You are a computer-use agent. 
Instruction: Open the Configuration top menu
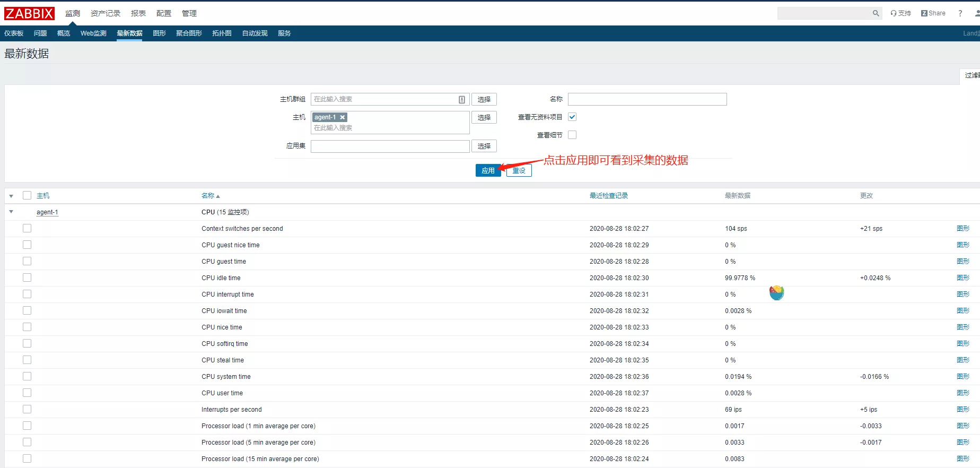(163, 13)
